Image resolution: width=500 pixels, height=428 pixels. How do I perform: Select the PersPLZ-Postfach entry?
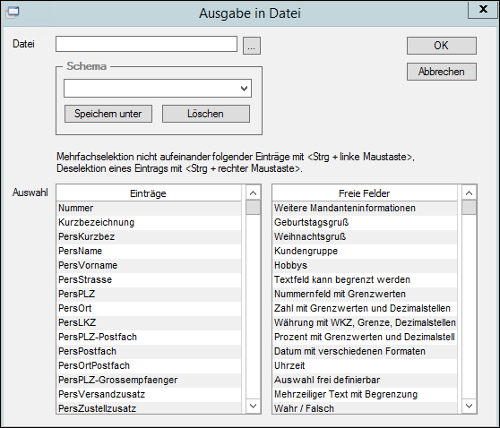(x=149, y=337)
